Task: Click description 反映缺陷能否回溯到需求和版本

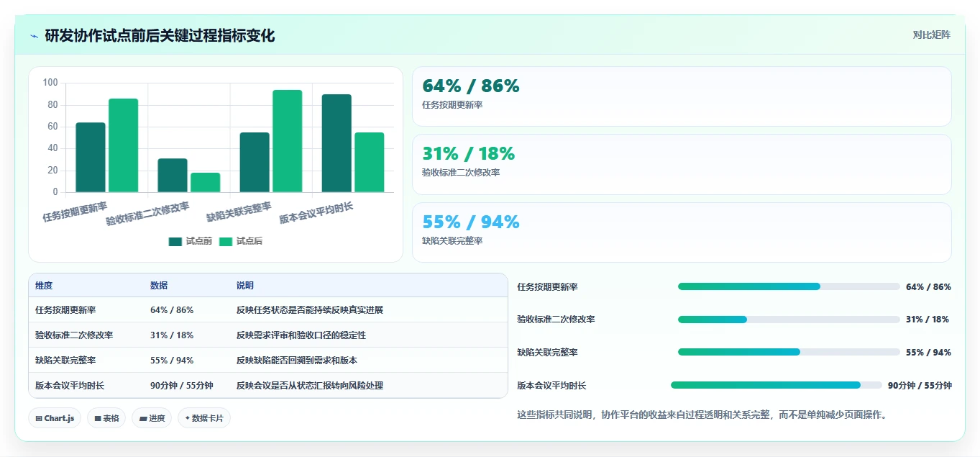Action: (x=297, y=361)
